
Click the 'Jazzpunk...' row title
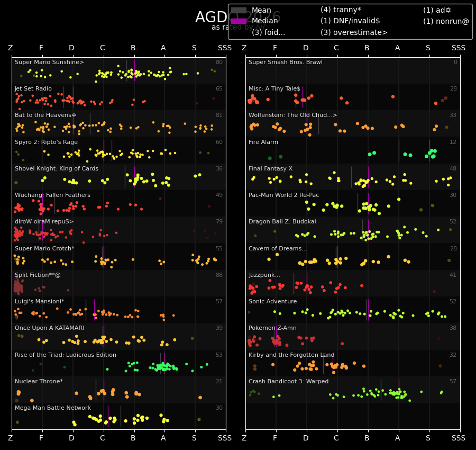[x=264, y=275]
